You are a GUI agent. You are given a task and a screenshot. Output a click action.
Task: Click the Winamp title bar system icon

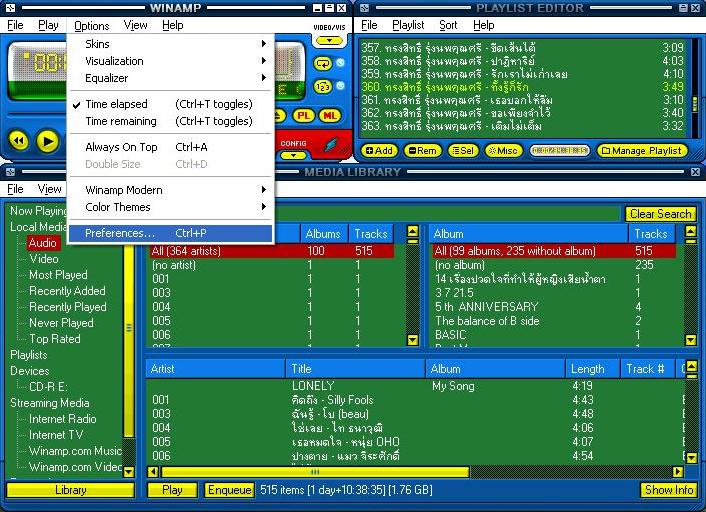click(x=10, y=8)
